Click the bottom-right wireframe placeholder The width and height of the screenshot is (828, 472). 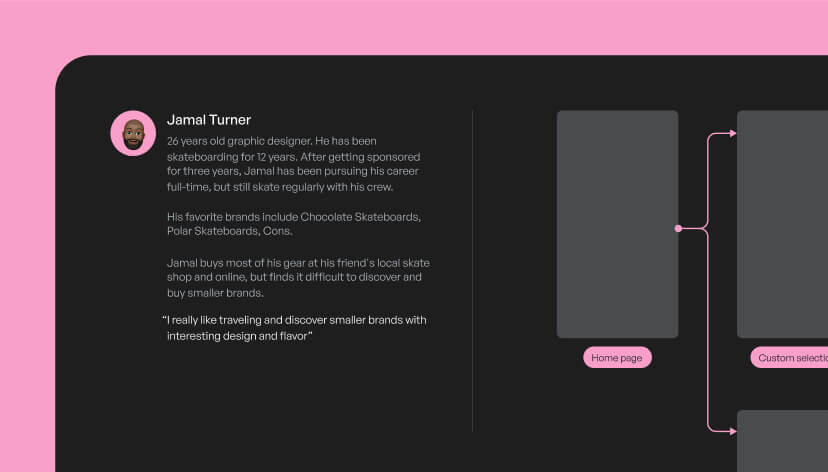783,441
